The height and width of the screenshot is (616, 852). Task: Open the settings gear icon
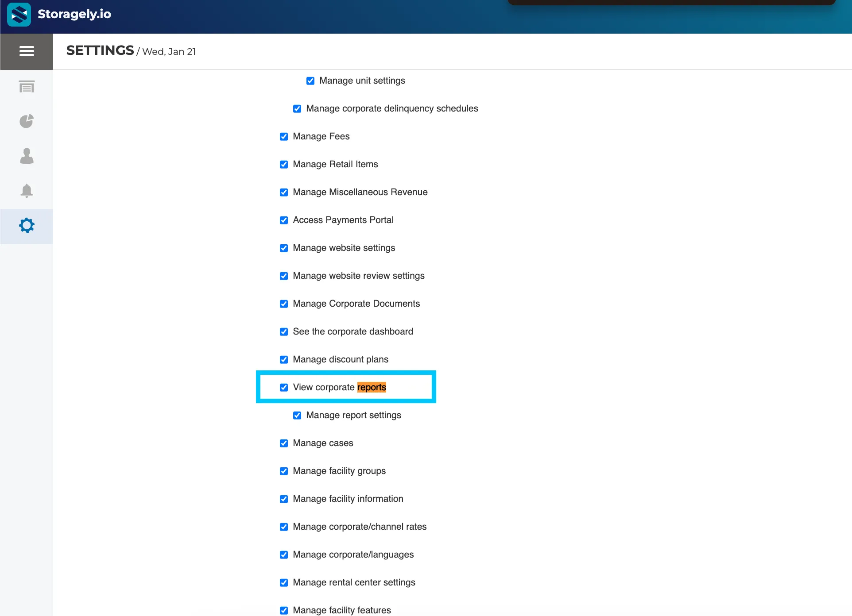[27, 225]
